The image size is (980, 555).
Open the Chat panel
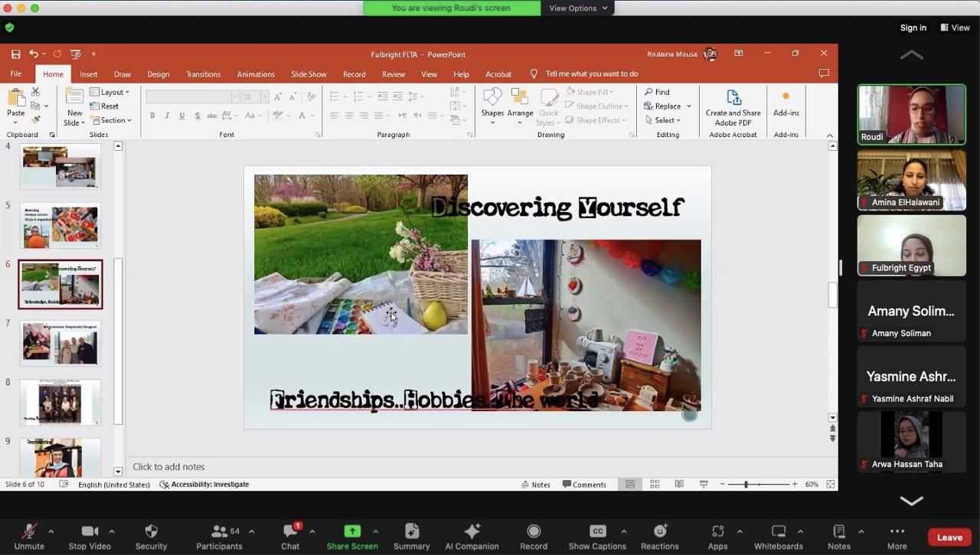coord(290,532)
